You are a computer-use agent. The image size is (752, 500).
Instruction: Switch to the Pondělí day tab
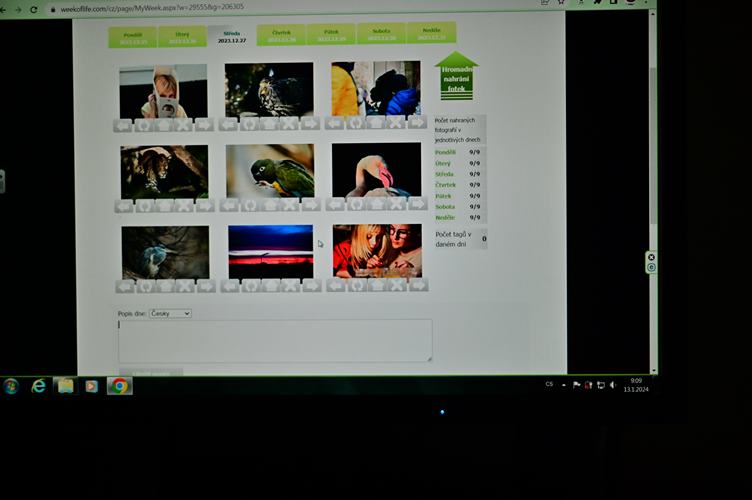pyautogui.click(x=133, y=36)
